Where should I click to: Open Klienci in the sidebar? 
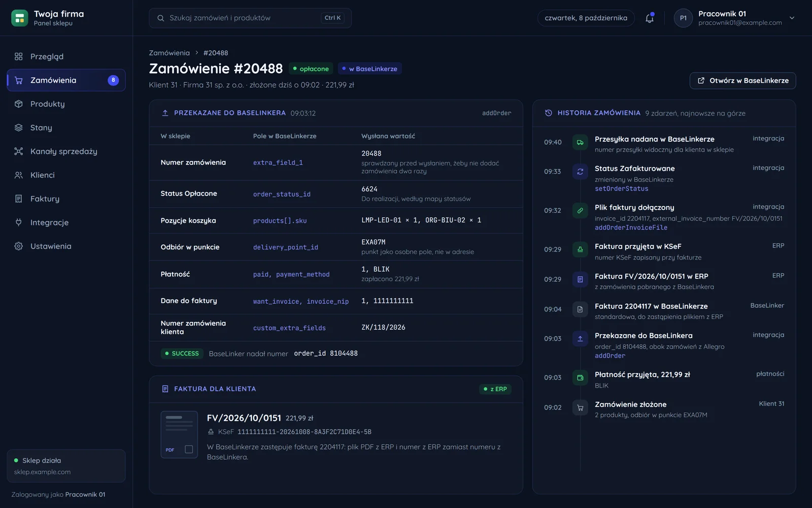(66, 175)
